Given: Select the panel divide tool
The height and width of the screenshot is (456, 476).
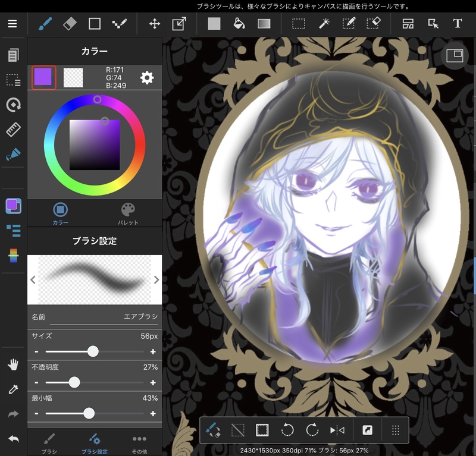Looking at the screenshot, I should (x=408, y=24).
